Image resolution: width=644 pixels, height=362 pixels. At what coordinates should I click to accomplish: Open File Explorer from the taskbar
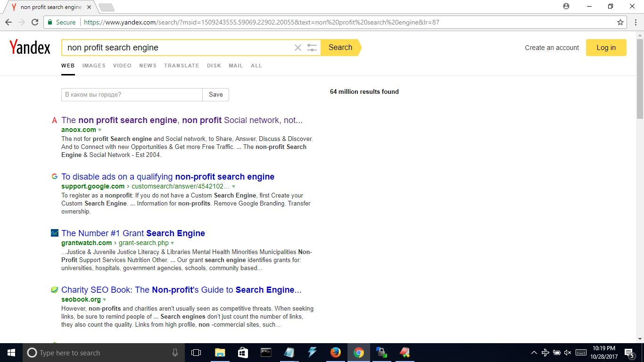pos(220,353)
